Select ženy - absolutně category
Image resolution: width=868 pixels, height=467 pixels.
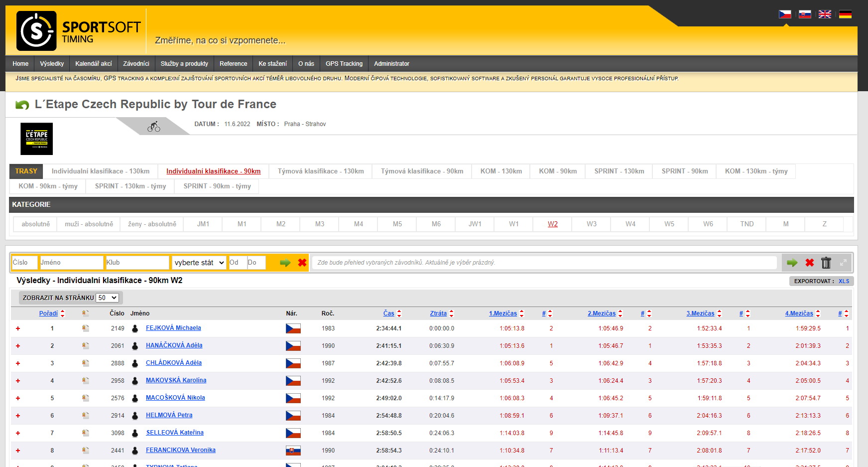click(152, 224)
